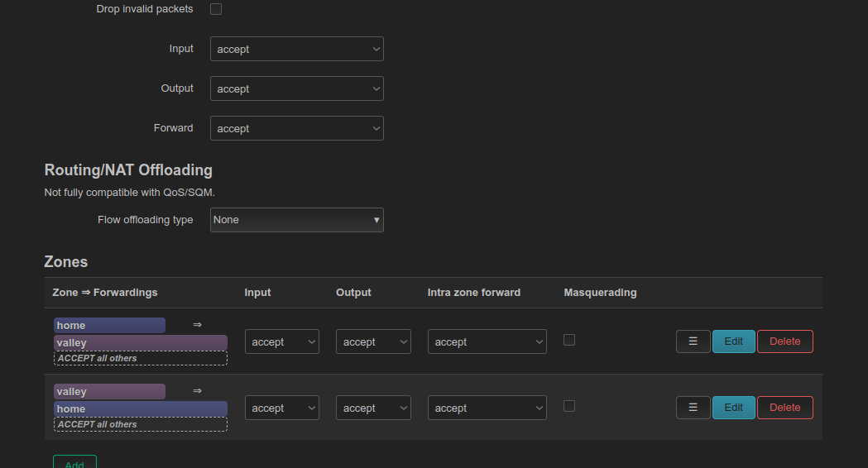Edit the valley zone
Image resolution: width=868 pixels, height=468 pixels.
pos(733,407)
